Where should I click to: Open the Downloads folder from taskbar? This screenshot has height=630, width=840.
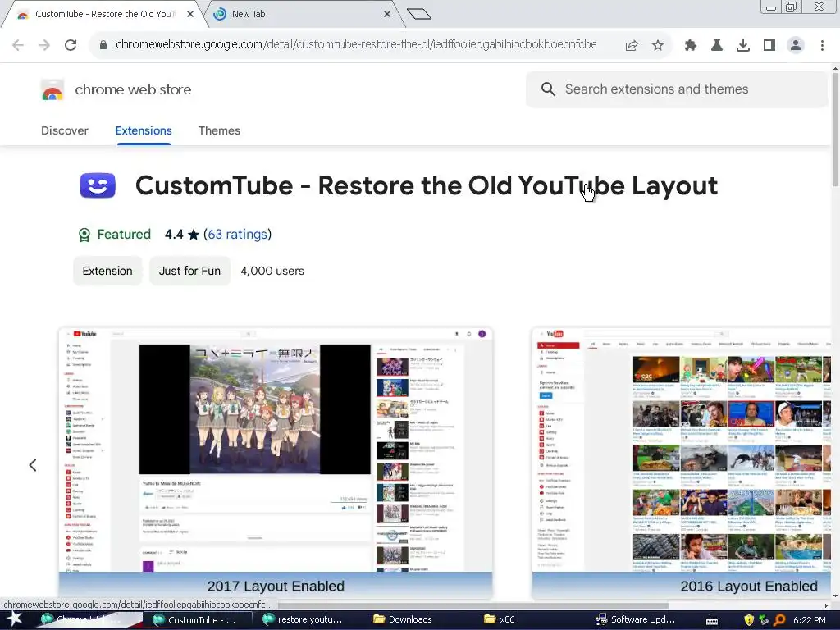coord(404,620)
